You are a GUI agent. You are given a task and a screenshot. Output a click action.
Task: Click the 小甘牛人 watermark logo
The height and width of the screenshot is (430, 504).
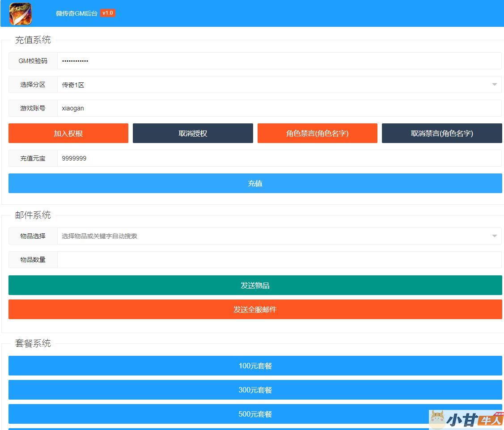pos(466,420)
